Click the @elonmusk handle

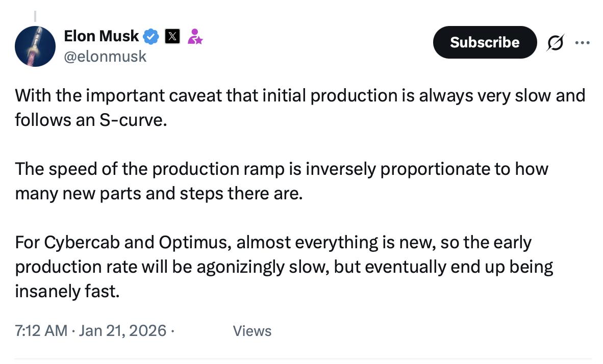(105, 56)
